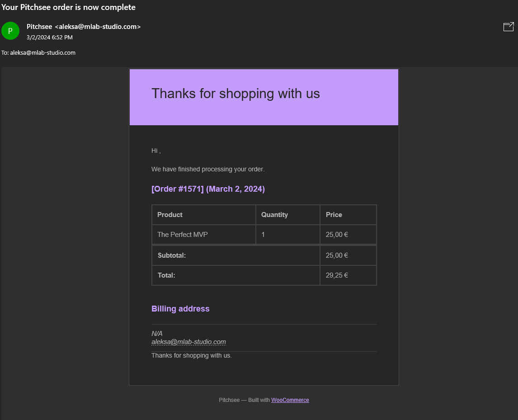Click the Pitchsee footer text

tap(229, 400)
